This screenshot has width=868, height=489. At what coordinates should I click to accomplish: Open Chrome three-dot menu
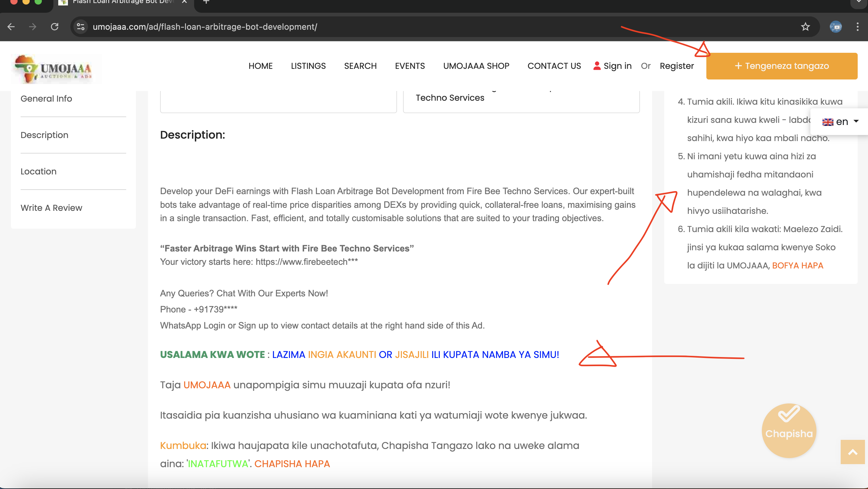(858, 27)
